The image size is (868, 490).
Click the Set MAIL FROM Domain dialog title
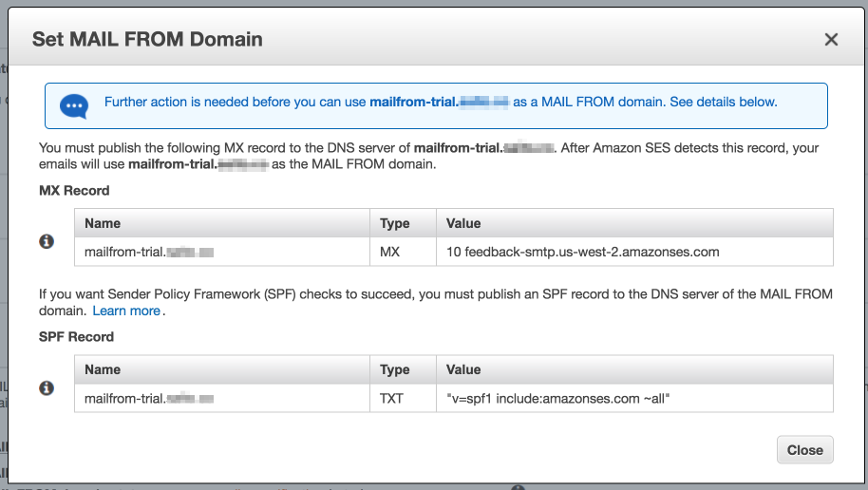[147, 39]
